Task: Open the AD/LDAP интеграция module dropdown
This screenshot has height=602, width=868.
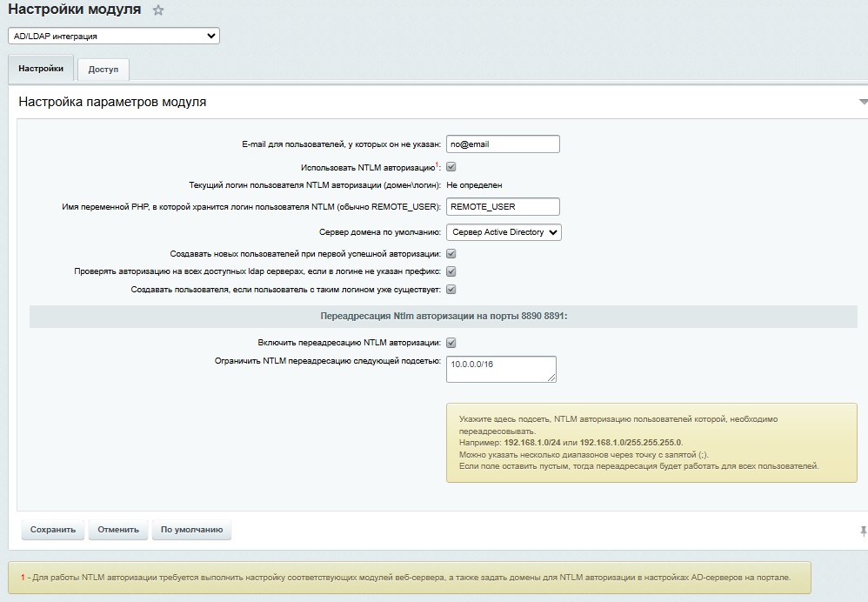Action: pos(113,36)
